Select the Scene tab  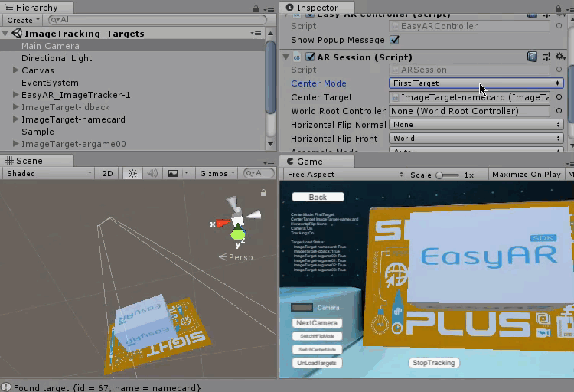[37, 161]
